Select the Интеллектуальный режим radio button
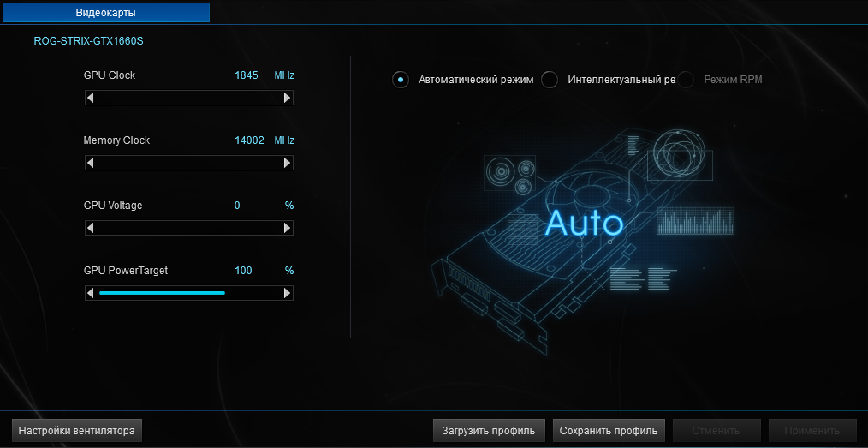Viewport: 868px width, 448px height. (x=550, y=80)
